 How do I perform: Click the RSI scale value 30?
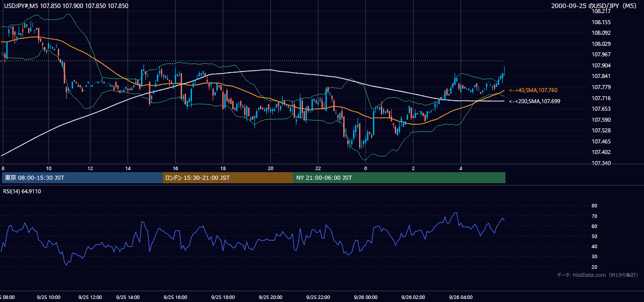tap(594, 257)
